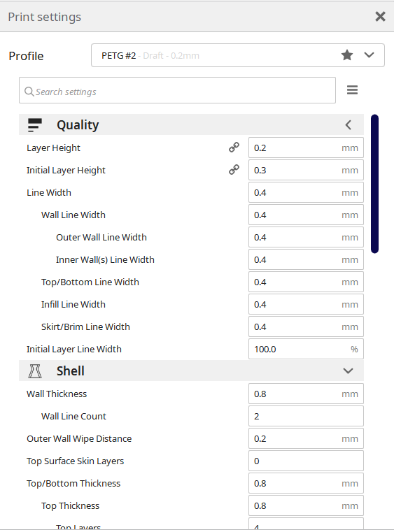394x532 pixels.
Task: Click the settings list vertical scrollbar
Action: [x=374, y=184]
